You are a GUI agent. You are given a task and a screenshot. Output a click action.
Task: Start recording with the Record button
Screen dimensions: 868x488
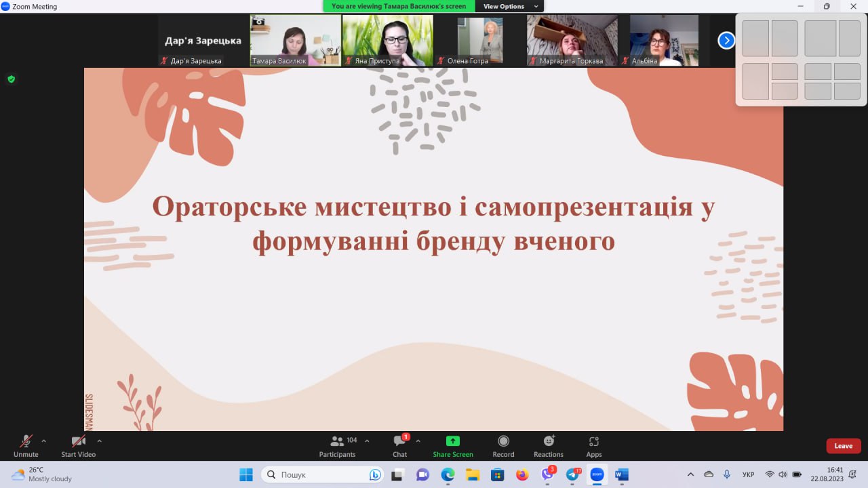503,446
